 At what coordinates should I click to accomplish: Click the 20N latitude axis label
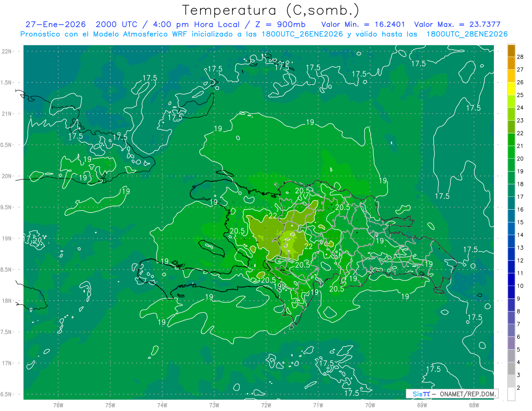[x=7, y=176]
